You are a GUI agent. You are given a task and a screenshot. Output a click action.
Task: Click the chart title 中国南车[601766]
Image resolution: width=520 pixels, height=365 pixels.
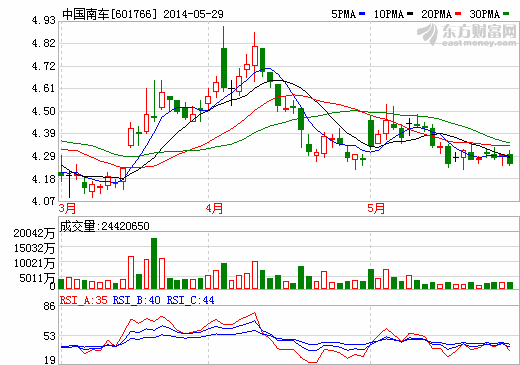pos(109,14)
